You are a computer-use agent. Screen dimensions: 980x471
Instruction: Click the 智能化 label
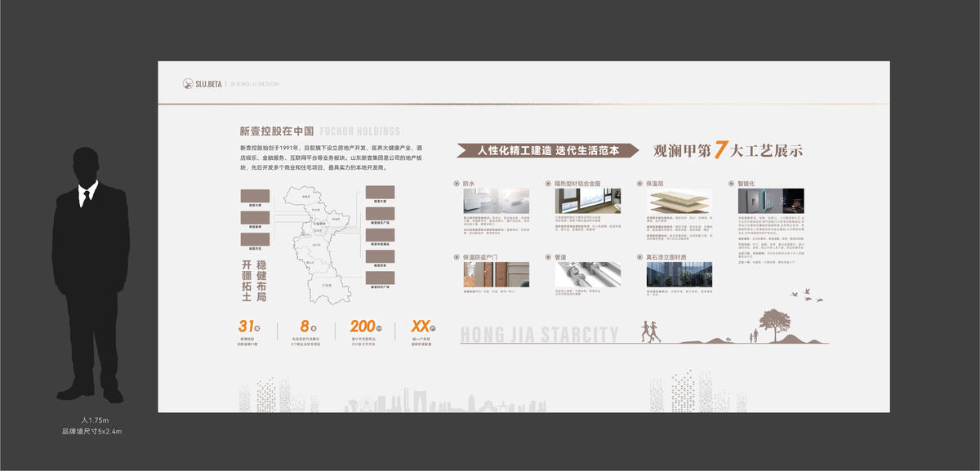[x=746, y=184]
